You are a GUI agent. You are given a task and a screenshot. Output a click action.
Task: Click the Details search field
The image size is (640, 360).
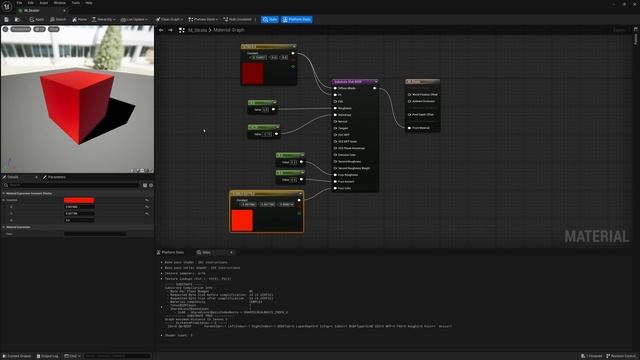pyautogui.click(x=71, y=185)
